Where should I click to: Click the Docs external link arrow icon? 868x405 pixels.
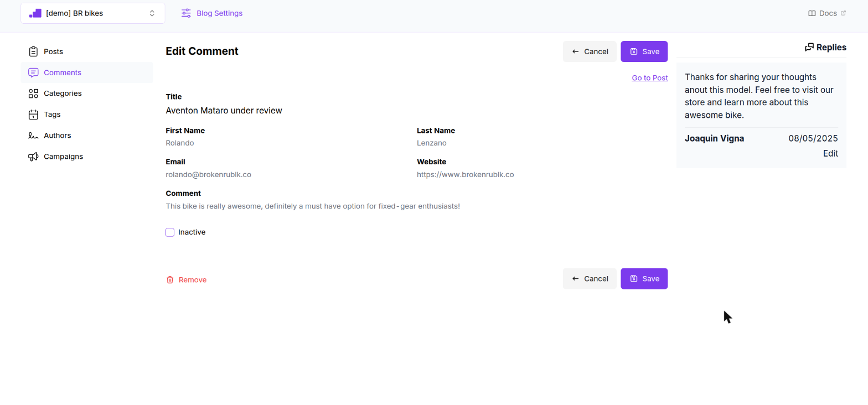coord(843,13)
